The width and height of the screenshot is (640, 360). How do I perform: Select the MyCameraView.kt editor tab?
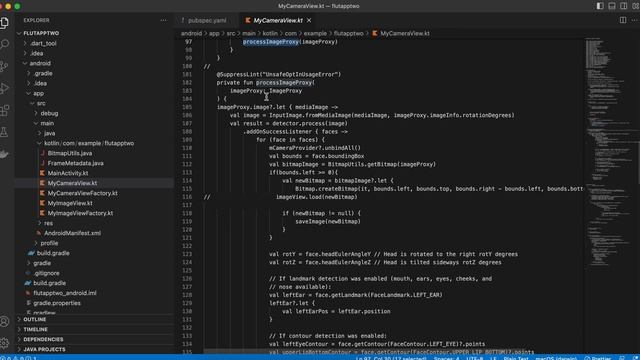point(278,20)
